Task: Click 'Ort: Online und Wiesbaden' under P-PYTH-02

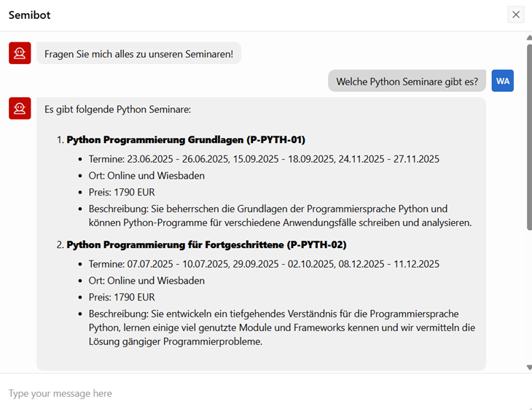Action: [146, 281]
